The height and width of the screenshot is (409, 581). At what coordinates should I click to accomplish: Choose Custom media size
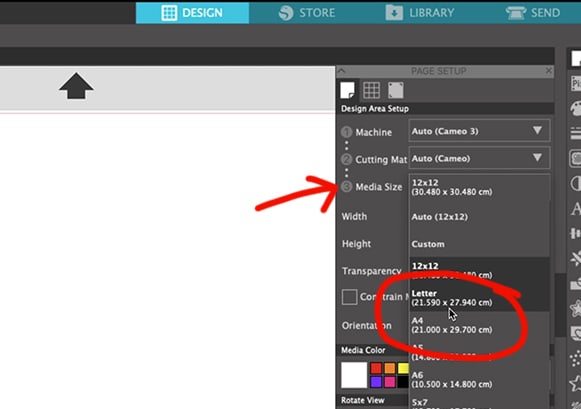coord(479,244)
